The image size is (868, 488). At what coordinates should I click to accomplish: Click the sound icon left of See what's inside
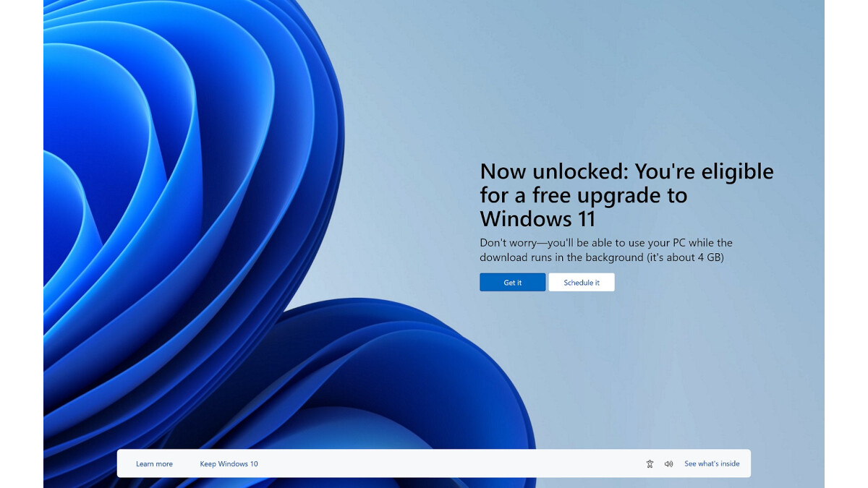(669, 463)
